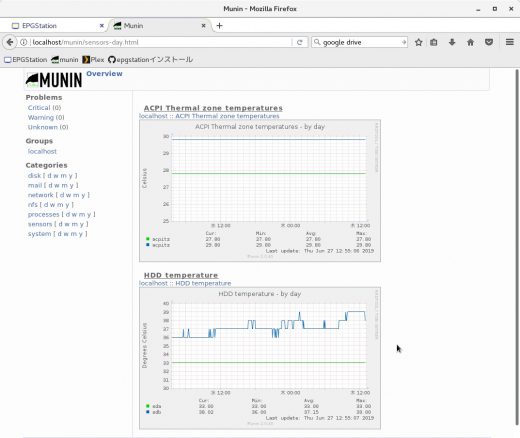Click the page vertical scrollbar

(x=517, y=247)
